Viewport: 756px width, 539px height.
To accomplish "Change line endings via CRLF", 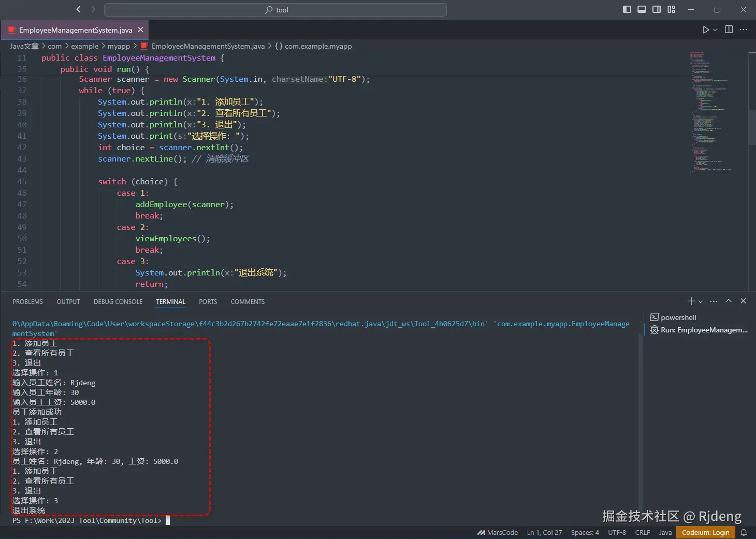I will [643, 532].
